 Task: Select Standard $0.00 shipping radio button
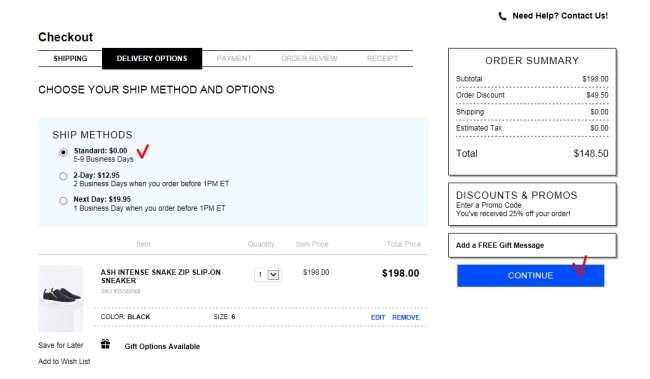(63, 152)
